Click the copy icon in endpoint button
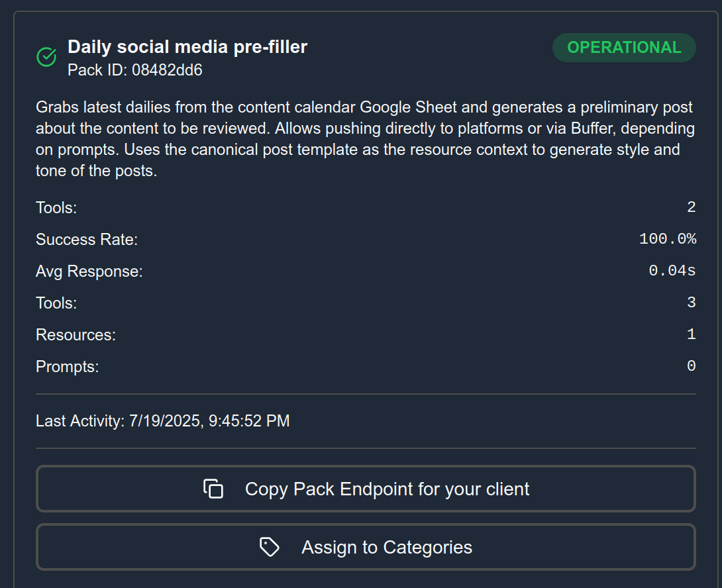This screenshot has height=588, width=722. point(213,489)
